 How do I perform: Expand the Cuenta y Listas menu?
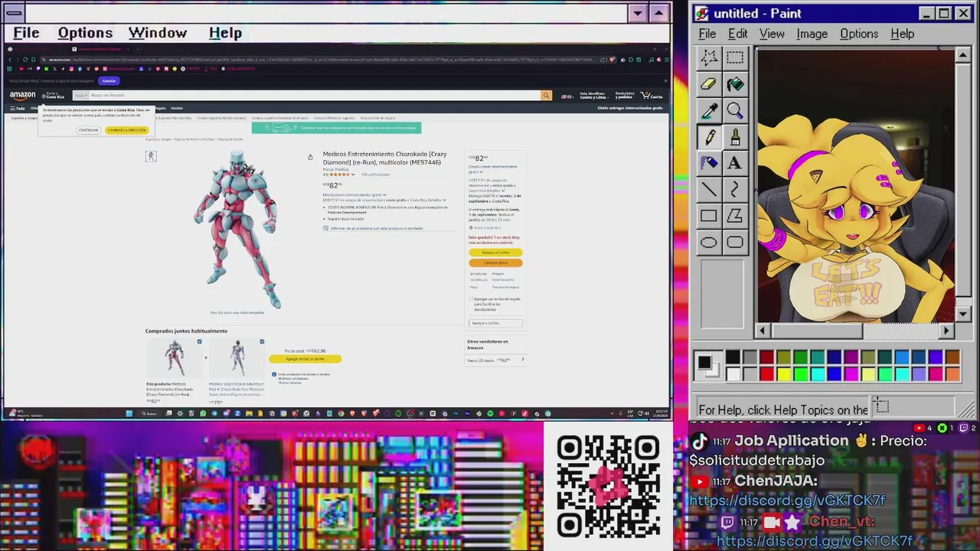(x=593, y=96)
